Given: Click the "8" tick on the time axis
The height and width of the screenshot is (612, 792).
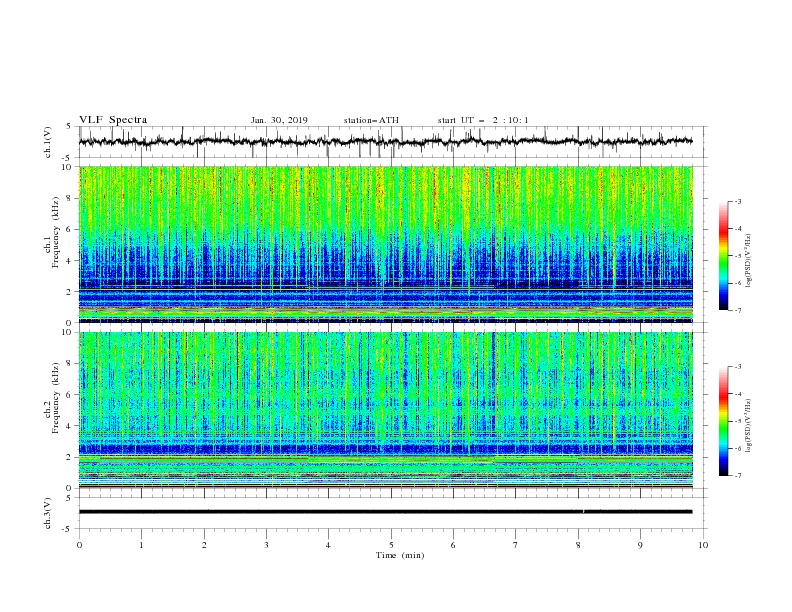Looking at the screenshot, I should [578, 545].
